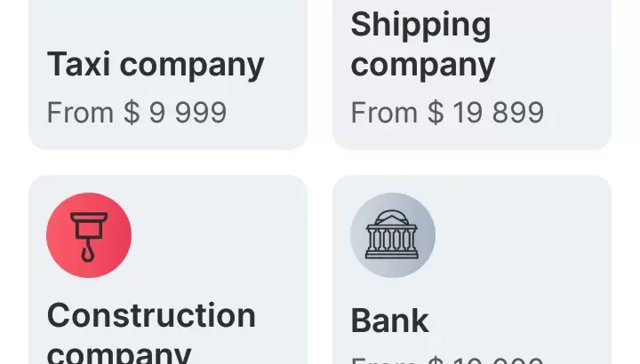Click the empty area beside the Bank icon
The image size is (640, 364).
524,235
